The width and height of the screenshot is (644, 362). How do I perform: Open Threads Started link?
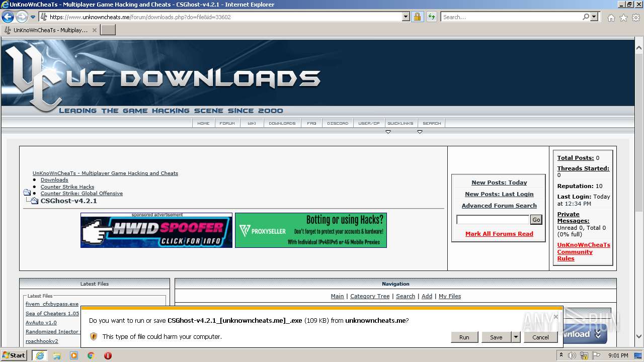click(x=583, y=168)
